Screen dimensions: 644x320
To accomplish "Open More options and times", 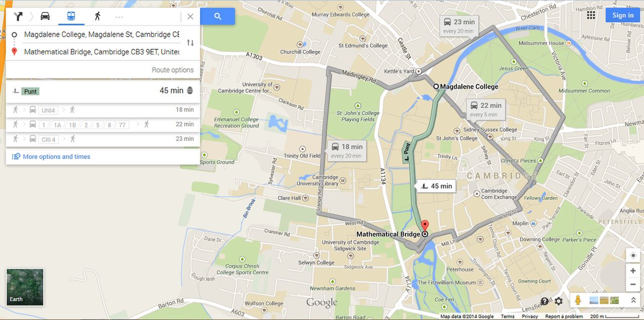I will pyautogui.click(x=51, y=156).
